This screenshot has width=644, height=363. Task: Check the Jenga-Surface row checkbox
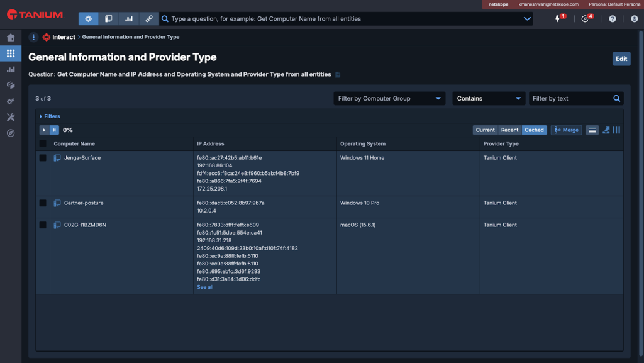tap(43, 158)
